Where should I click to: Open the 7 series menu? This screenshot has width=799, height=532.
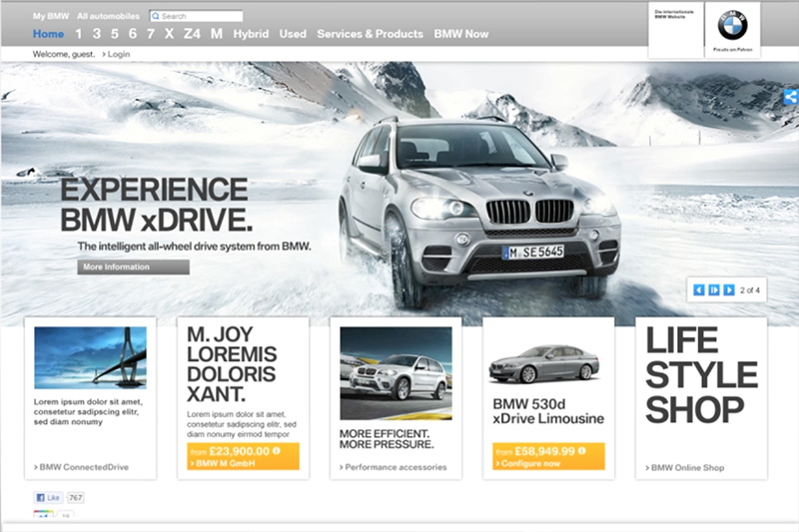151,34
